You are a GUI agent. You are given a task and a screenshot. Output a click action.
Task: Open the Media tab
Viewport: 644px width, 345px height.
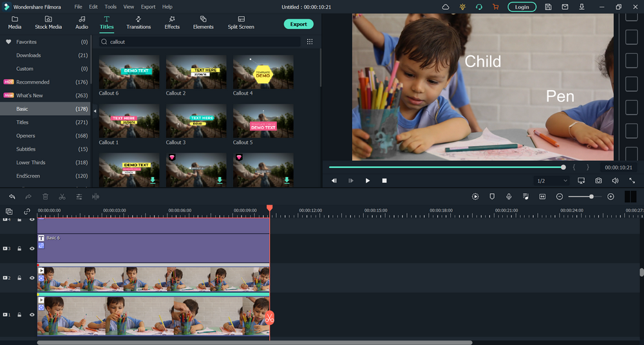[15, 23]
